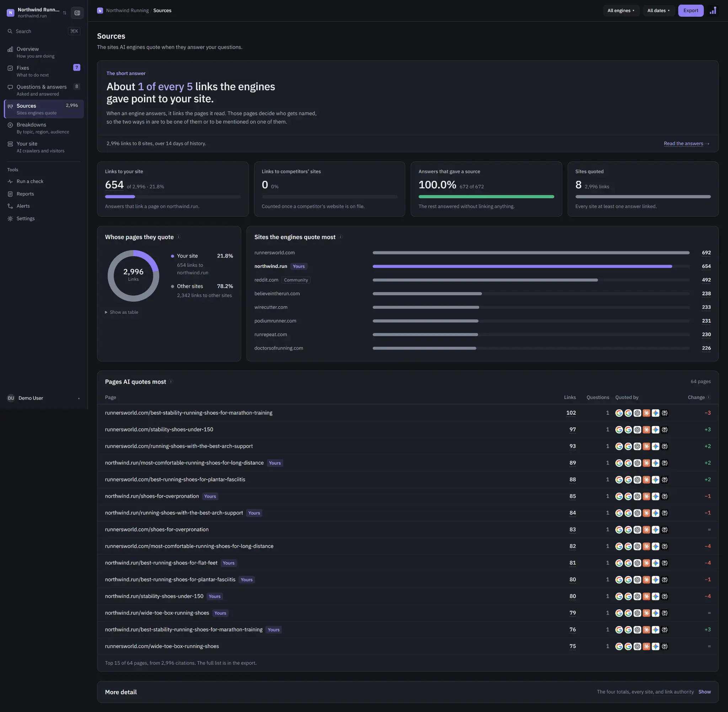Open the All dates dropdown
The image size is (728, 712).
[x=658, y=10]
